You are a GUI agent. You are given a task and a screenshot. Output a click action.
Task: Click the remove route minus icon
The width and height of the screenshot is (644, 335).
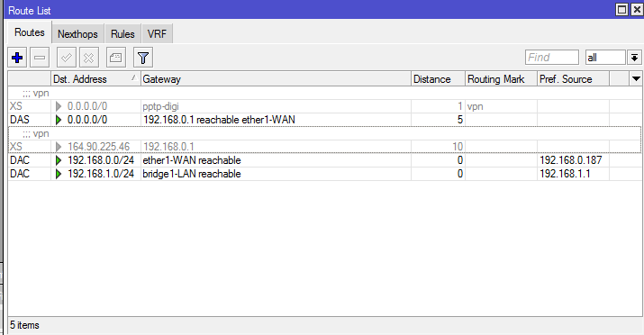(x=40, y=58)
